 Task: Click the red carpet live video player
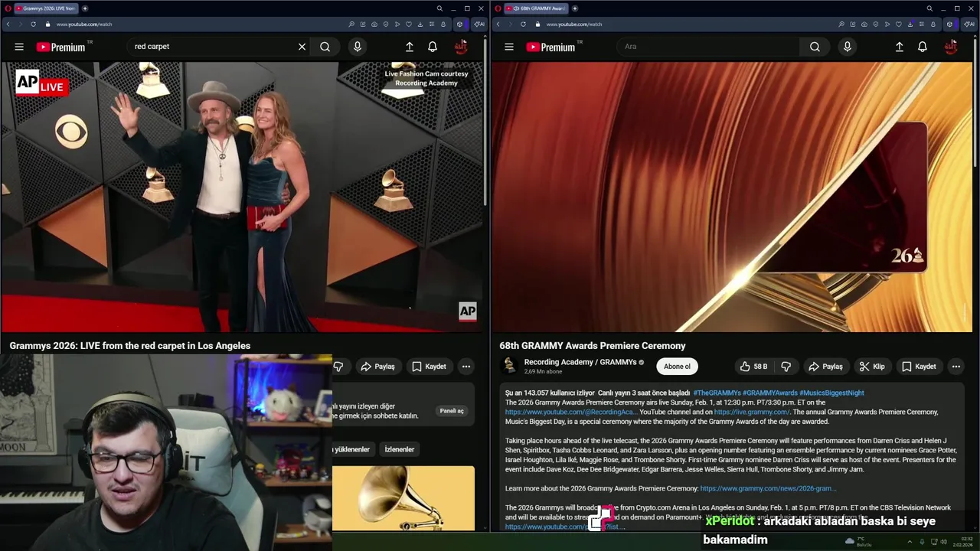point(242,197)
